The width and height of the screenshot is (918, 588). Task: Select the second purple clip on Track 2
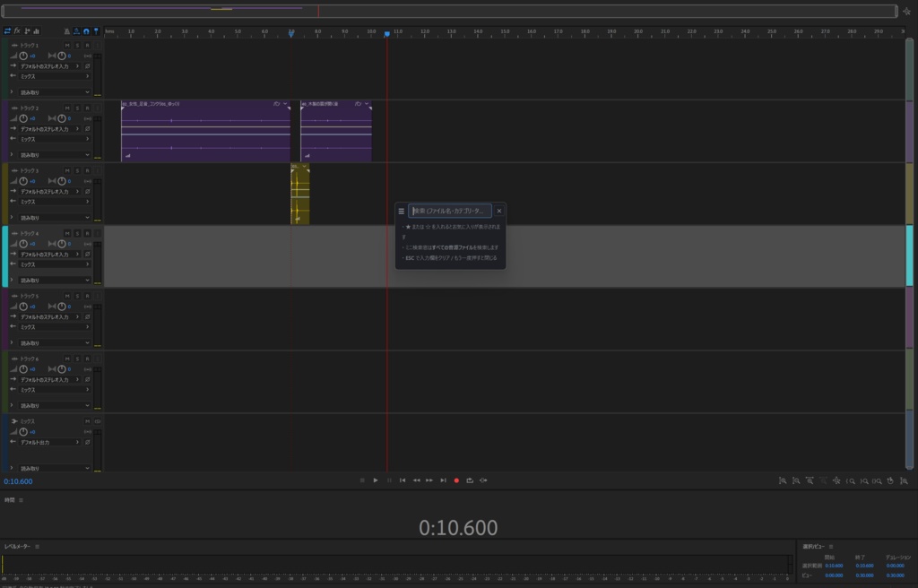pyautogui.click(x=336, y=131)
